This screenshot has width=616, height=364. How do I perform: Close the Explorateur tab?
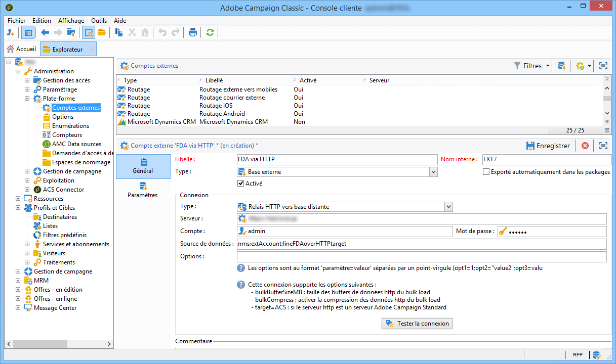(92, 49)
